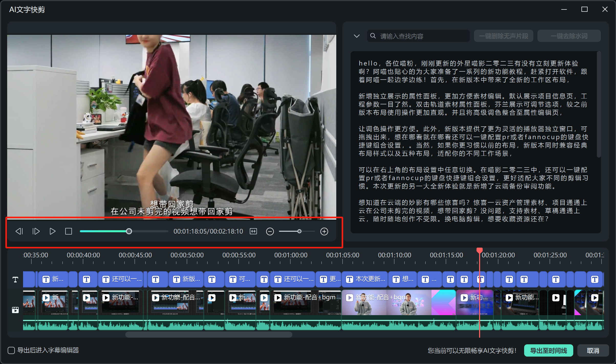This screenshot has height=364, width=616.
Task: Click 一键去除水词 button
Action: 569,36
